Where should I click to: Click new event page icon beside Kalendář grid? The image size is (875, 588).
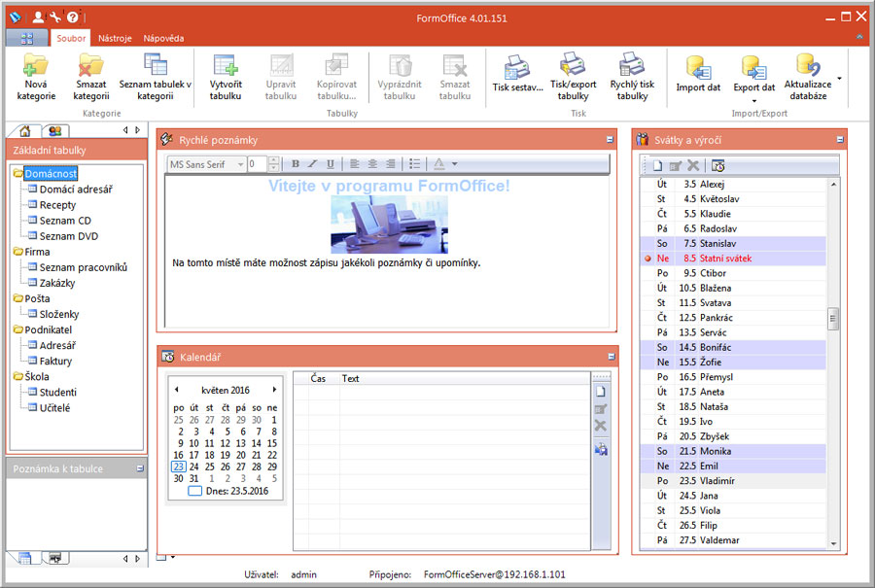click(601, 392)
